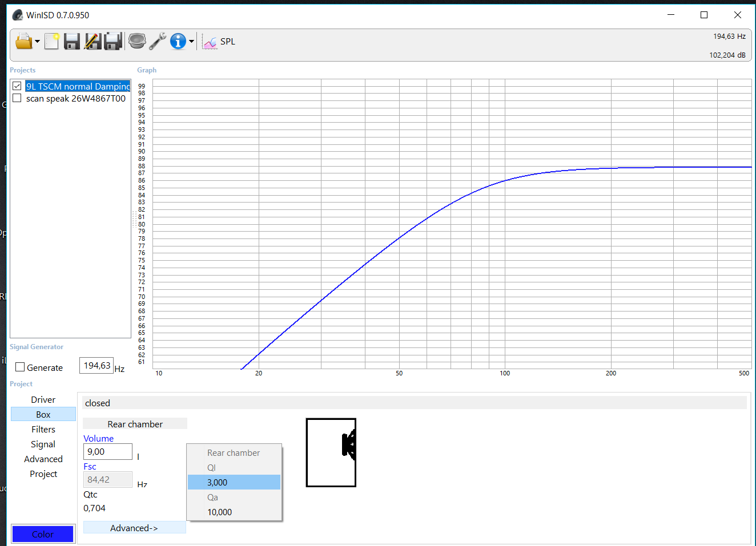This screenshot has height=546, width=756.
Task: Switch to the Project tab
Action: (43, 474)
